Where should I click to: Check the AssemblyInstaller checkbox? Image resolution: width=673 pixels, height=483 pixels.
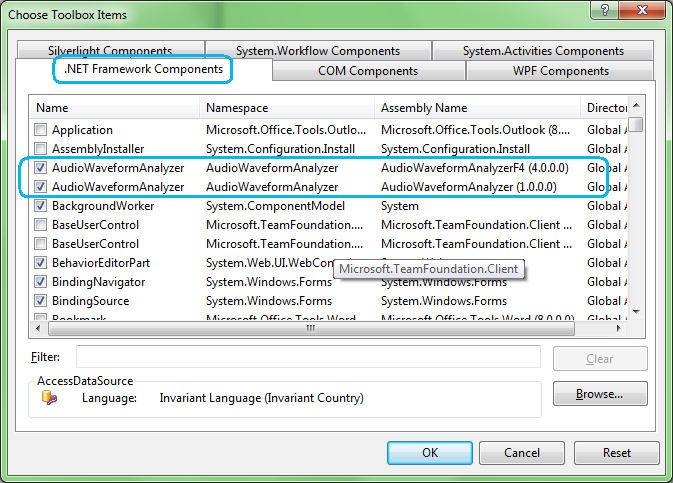click(x=40, y=149)
